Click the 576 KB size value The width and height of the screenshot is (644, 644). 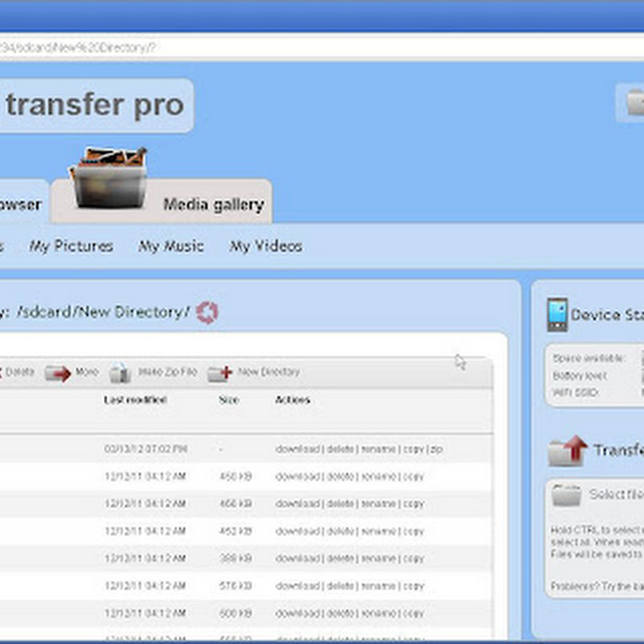tap(235, 585)
